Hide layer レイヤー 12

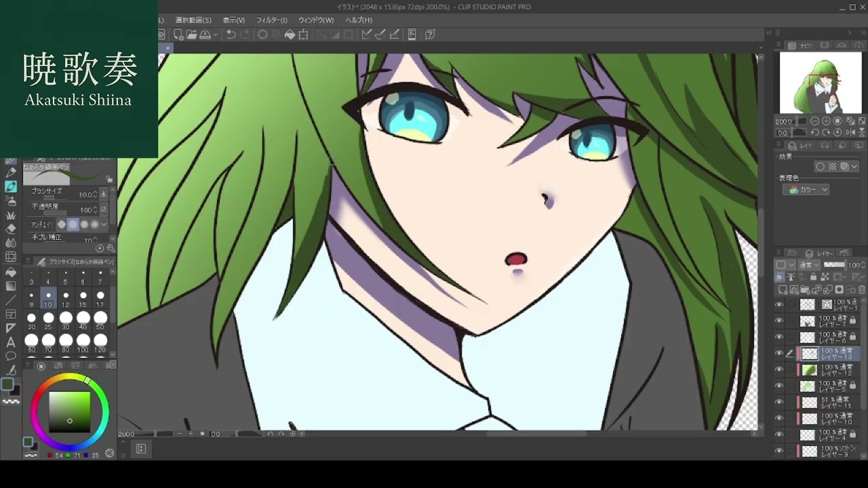tap(779, 369)
